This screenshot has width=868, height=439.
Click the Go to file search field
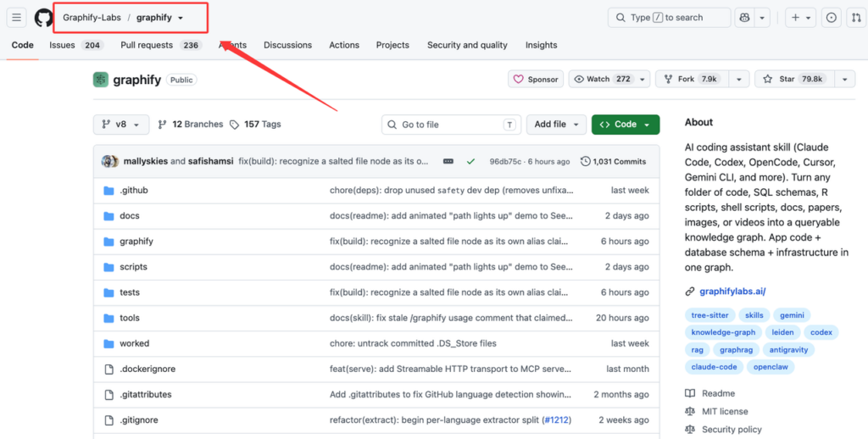(451, 125)
